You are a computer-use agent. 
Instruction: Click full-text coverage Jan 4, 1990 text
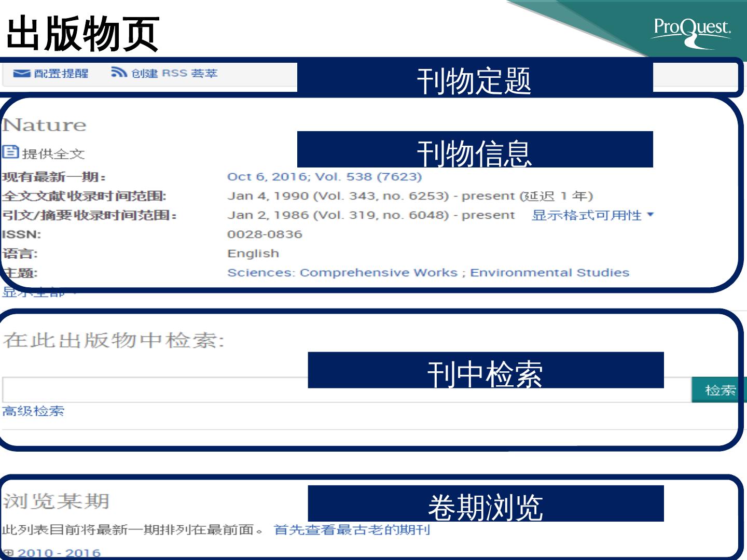coord(410,196)
